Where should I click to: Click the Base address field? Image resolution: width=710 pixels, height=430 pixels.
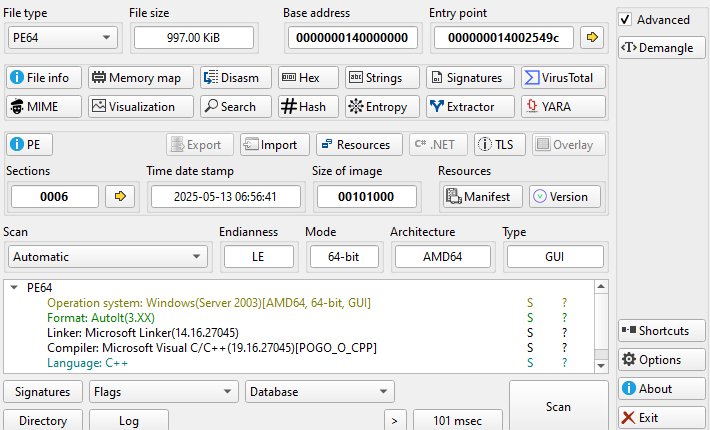coord(354,38)
